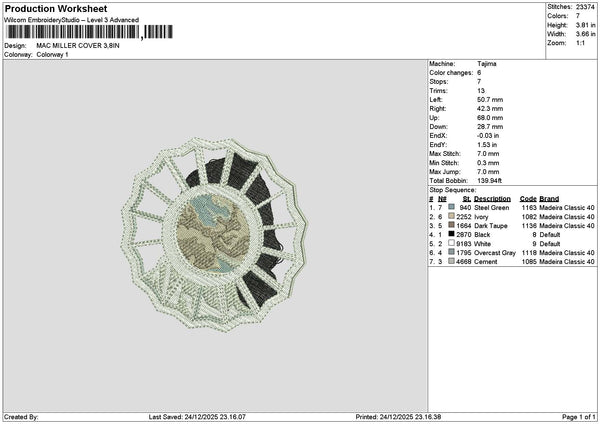Select the Cement thread color swatch
This screenshot has width=600, height=424.
452,261
